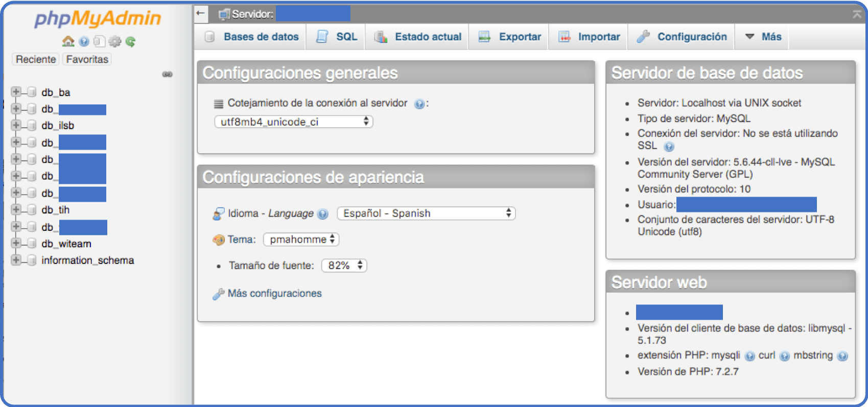Open the language dropdown showing Español - Spanish
Image resolution: width=868 pixels, height=407 pixels.
pos(426,213)
